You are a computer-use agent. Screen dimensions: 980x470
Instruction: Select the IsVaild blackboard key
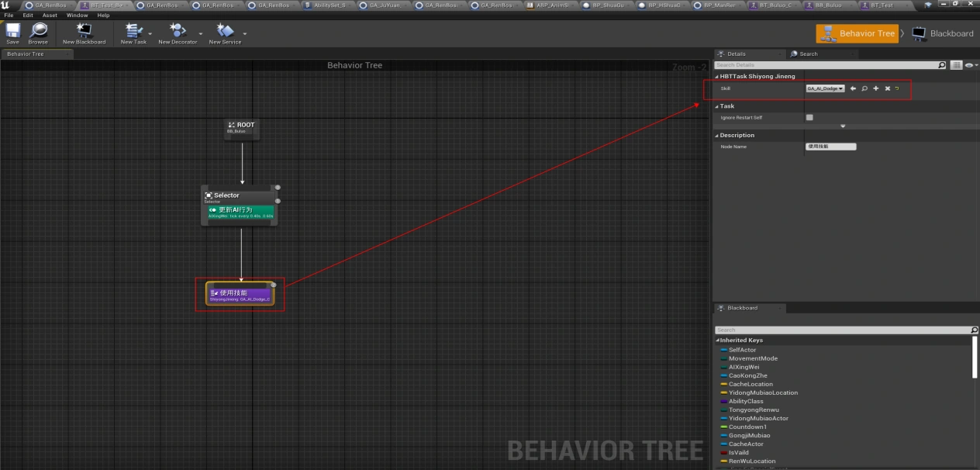click(x=739, y=452)
